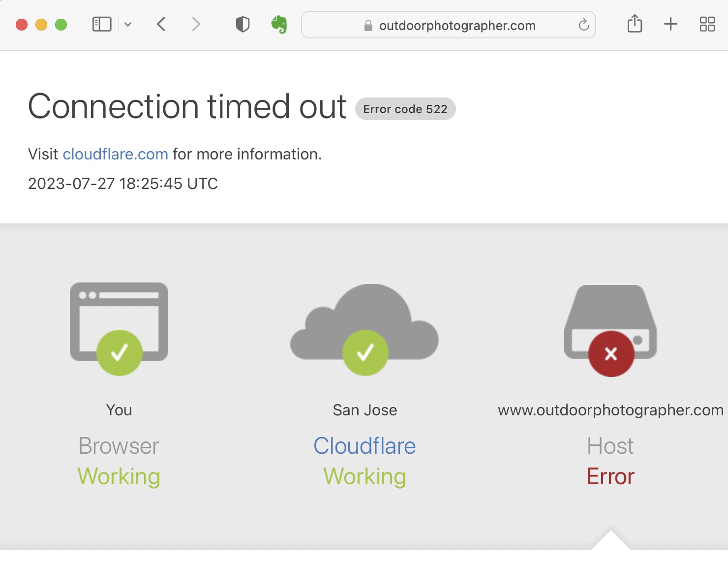Click the browser window icon with checkmark
Viewport: 728px width, 562px height.
pos(119,328)
